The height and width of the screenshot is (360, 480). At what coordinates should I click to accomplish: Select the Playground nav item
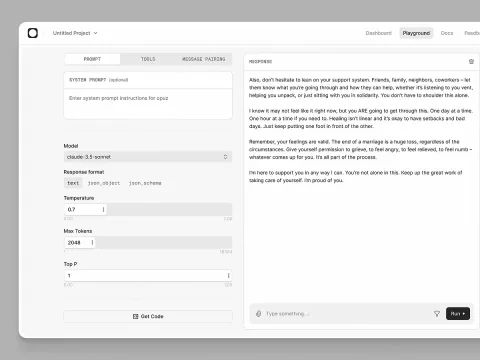(x=416, y=33)
